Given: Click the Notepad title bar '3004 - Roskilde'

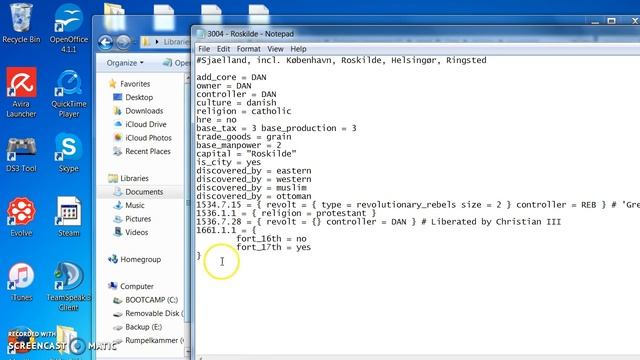Looking at the screenshot, I should click(x=250, y=34).
